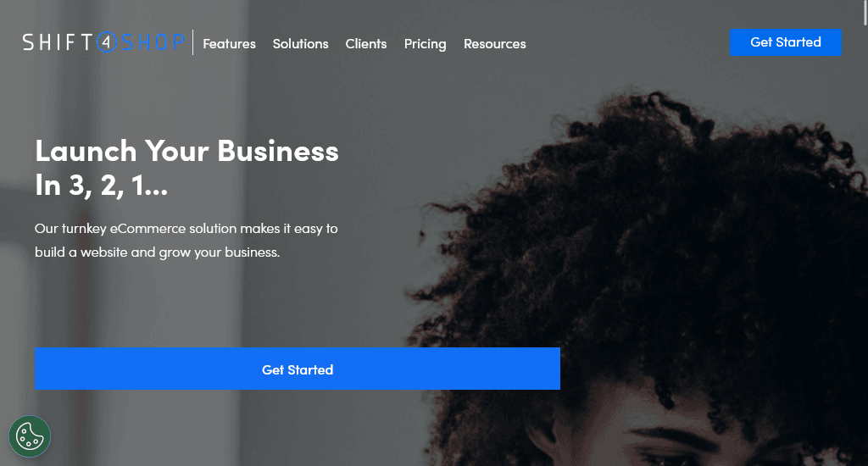Open the Features menu
Image resolution: width=868 pixels, height=466 pixels.
tap(229, 44)
